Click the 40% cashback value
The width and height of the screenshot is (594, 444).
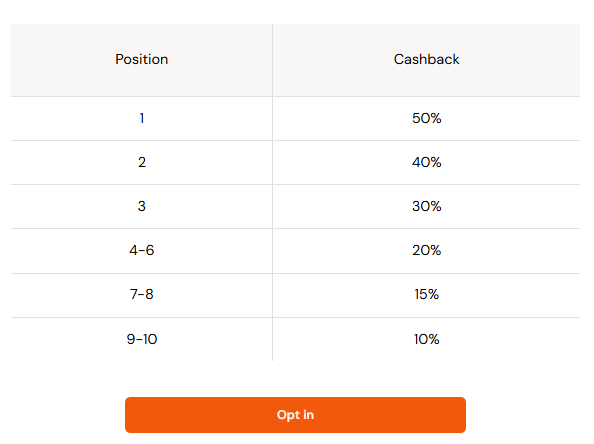426,163
